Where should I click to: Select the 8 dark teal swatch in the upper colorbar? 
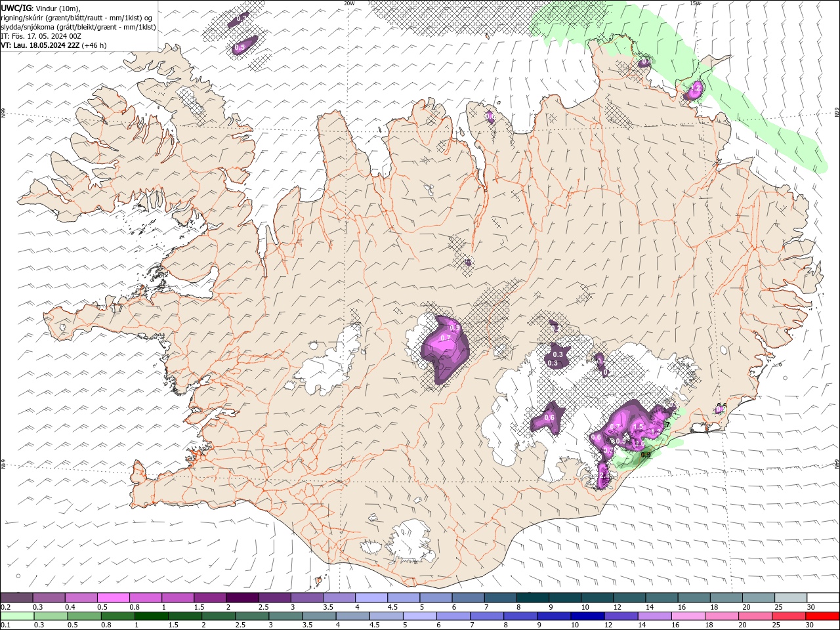point(532,598)
